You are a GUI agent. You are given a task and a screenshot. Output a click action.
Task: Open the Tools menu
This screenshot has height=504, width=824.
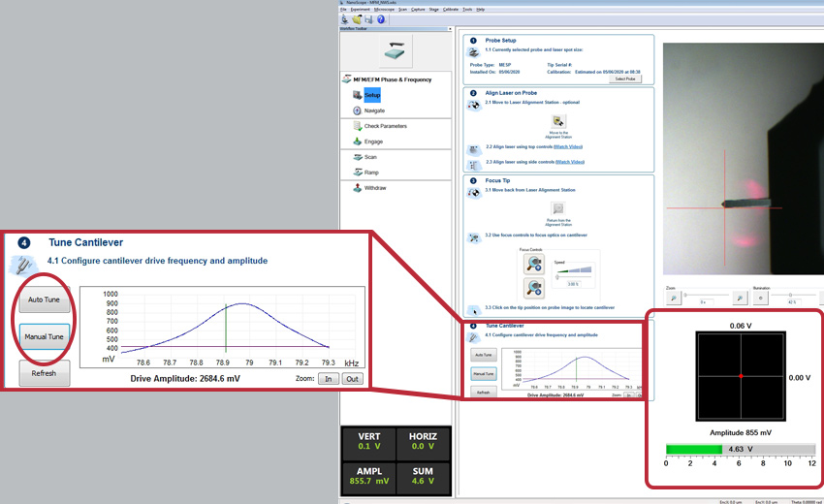coord(467,10)
